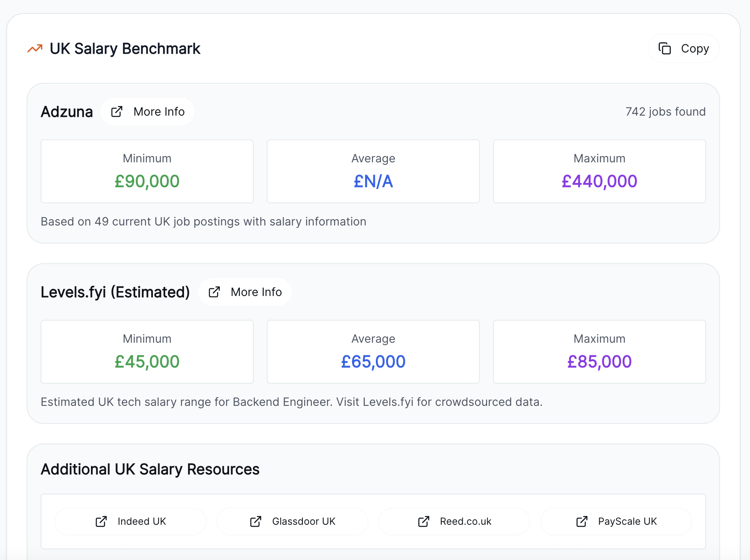Select Adzuna maximum value £440,000

[x=600, y=181]
